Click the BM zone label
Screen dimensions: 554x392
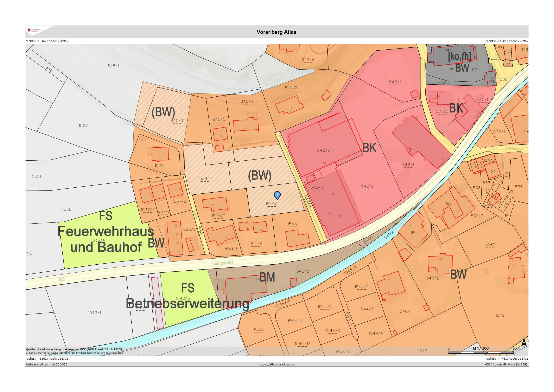click(x=267, y=277)
